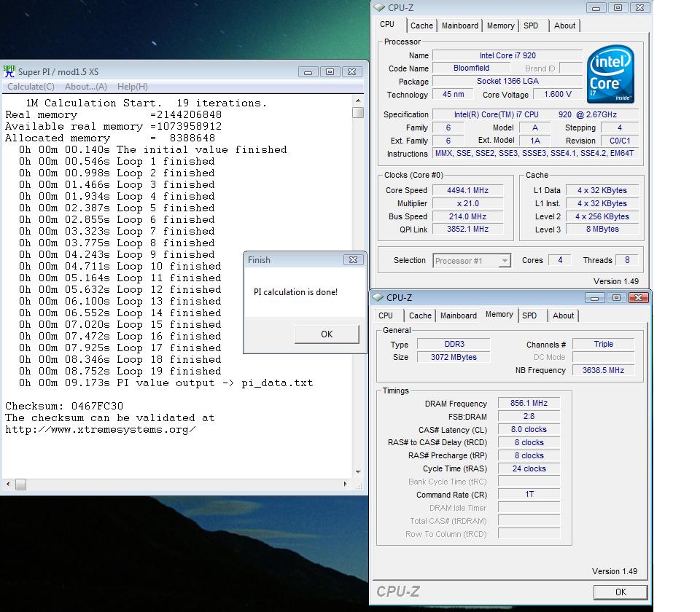Image resolution: width=700 pixels, height=612 pixels.
Task: Click the Code Name value 'Bloomfield'
Action: (472, 68)
